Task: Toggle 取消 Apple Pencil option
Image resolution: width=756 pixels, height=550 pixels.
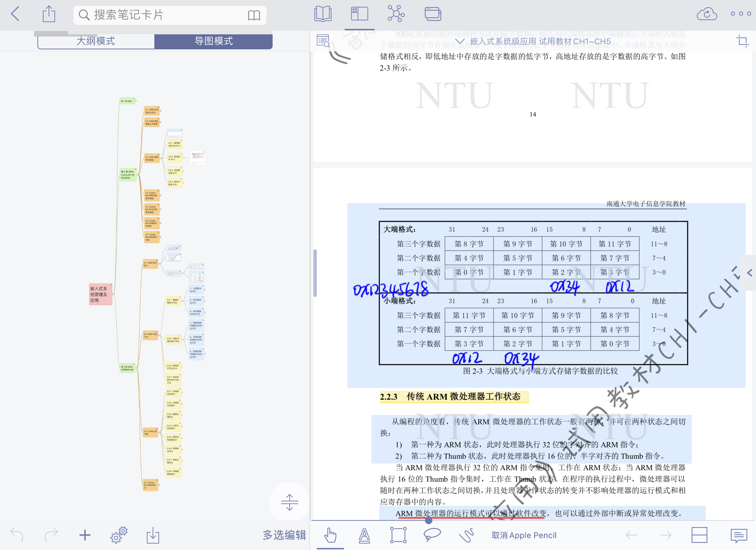Action: (x=524, y=535)
